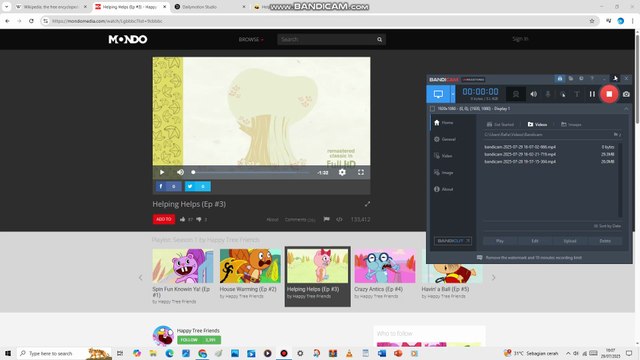Toggle speaker sound recording in Bandicam
The image size is (640, 360).
(533, 94)
